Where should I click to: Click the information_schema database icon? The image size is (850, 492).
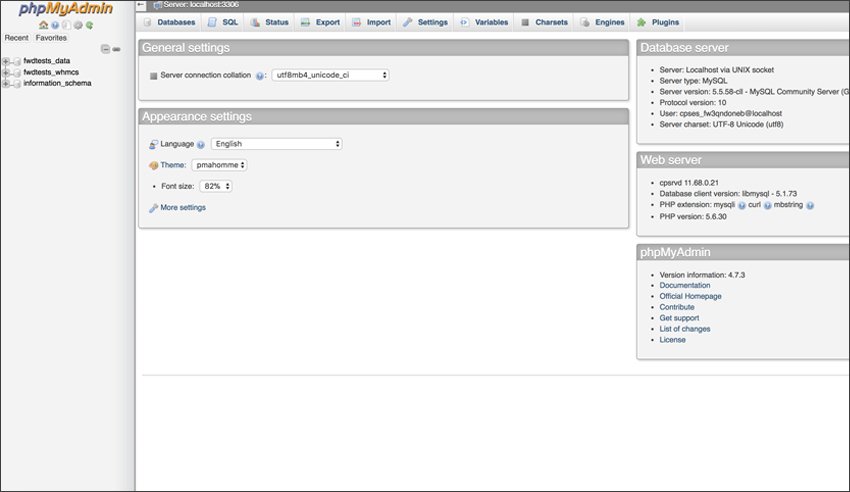pyautogui.click(x=17, y=83)
